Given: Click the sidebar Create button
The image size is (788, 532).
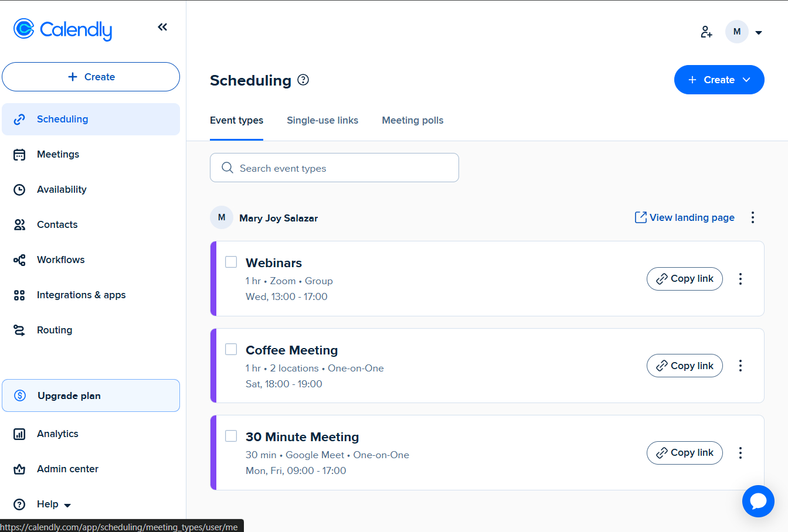Looking at the screenshot, I should (x=91, y=77).
